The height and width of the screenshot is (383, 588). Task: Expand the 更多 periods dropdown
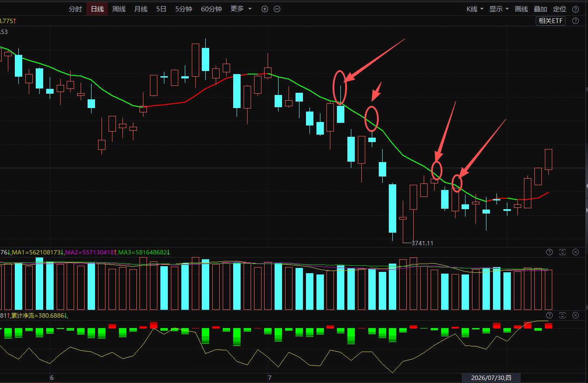coord(241,9)
